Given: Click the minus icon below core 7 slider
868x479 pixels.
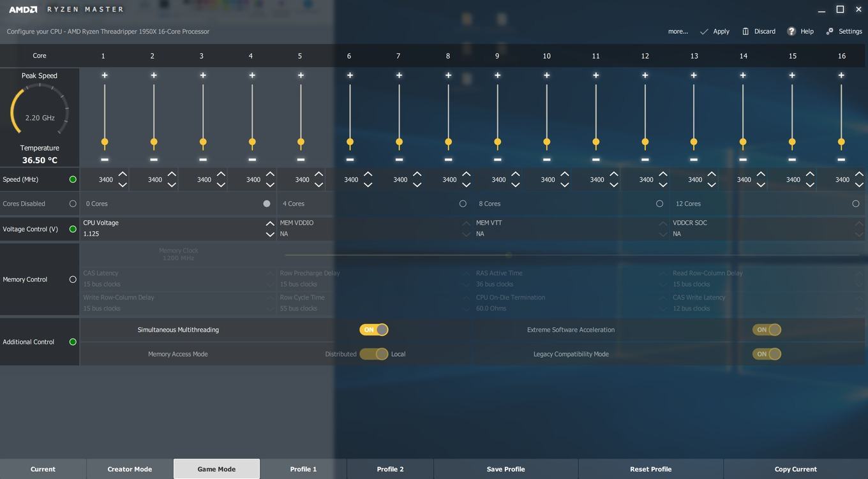Looking at the screenshot, I should pyautogui.click(x=399, y=159).
